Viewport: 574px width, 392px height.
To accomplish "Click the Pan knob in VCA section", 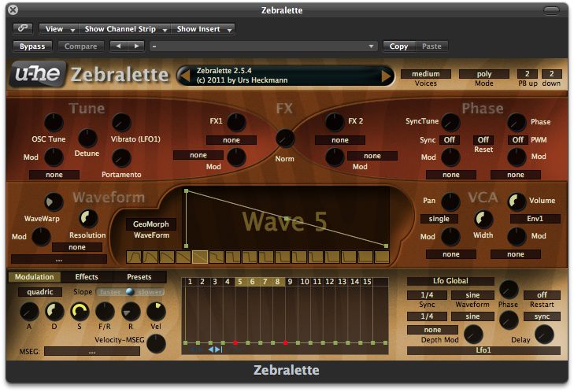I will click(450, 202).
